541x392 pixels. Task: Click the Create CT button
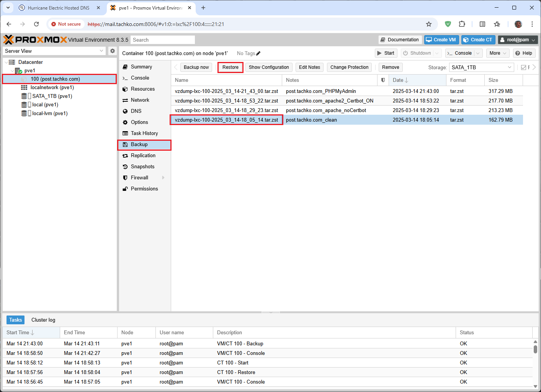pyautogui.click(x=478, y=40)
